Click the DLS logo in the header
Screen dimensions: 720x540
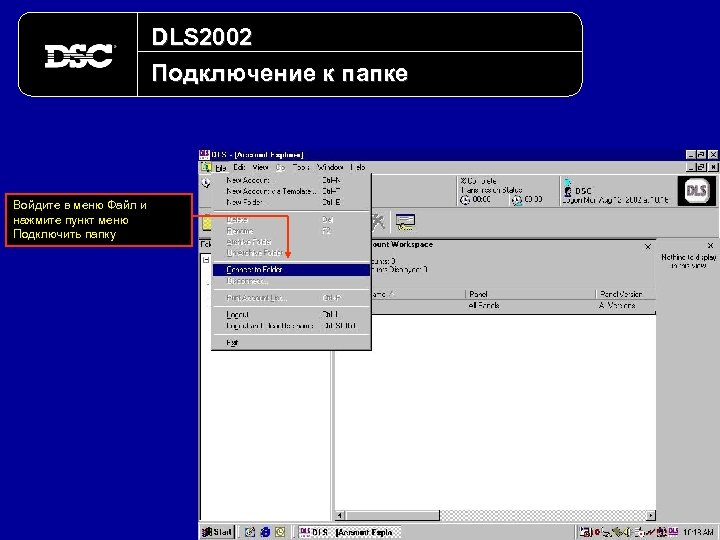(696, 191)
